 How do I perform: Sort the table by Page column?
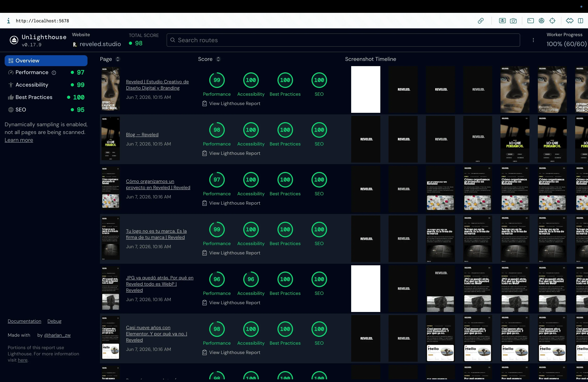click(118, 59)
